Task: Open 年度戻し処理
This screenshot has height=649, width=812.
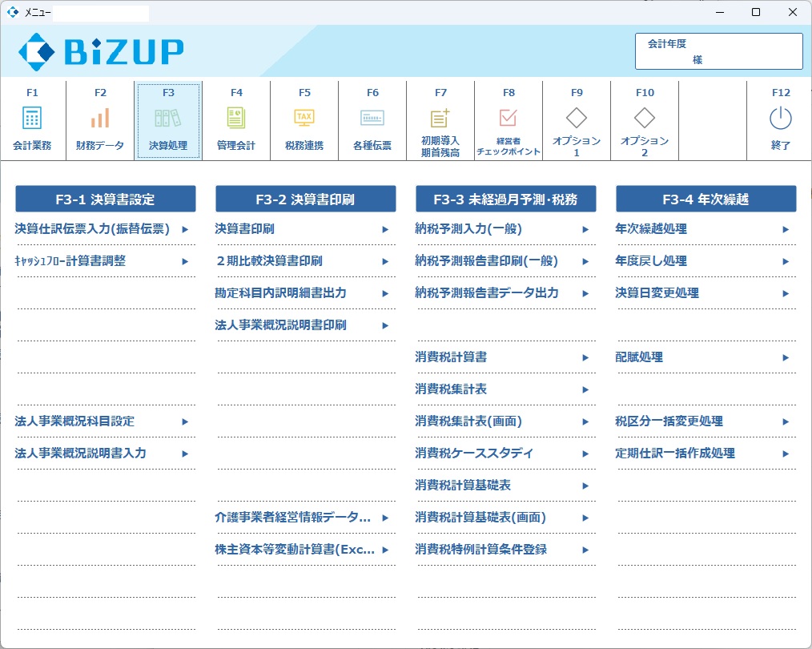Action: 651,261
